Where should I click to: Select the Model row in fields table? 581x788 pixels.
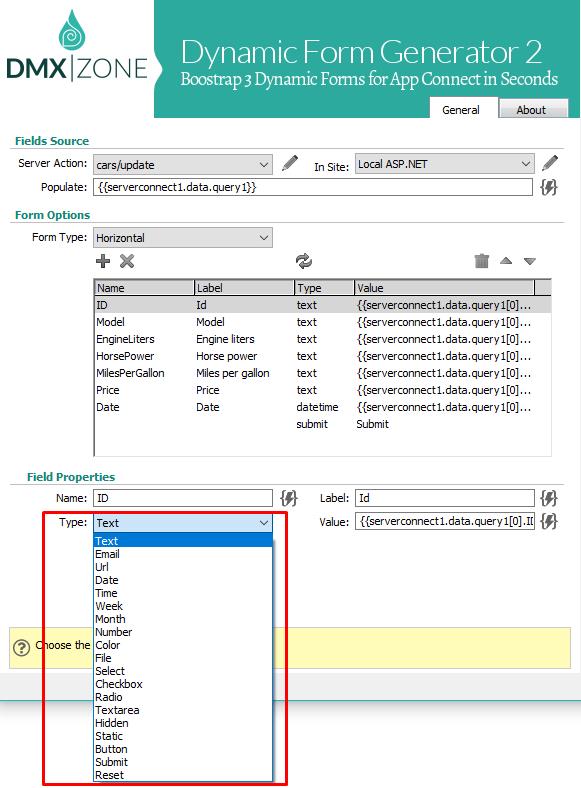323,322
